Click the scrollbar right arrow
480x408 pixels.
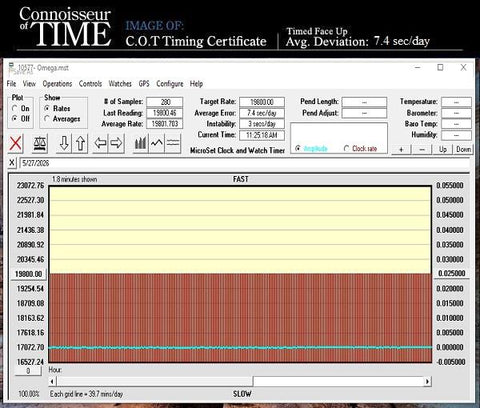click(428, 381)
